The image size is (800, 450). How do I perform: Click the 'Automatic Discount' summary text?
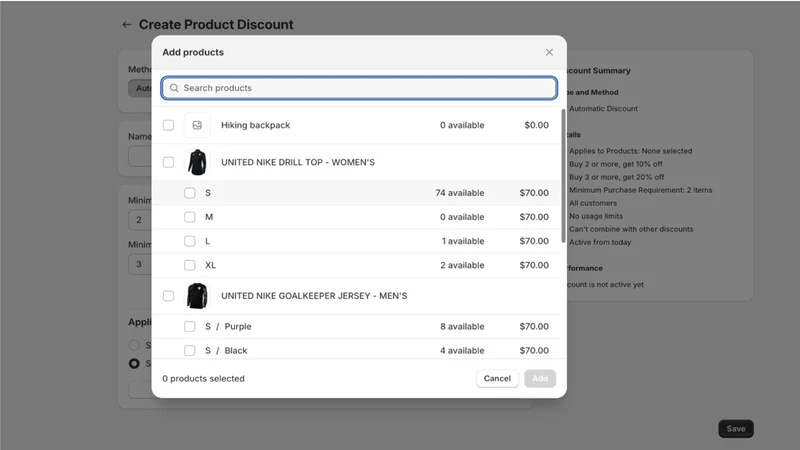pos(604,109)
